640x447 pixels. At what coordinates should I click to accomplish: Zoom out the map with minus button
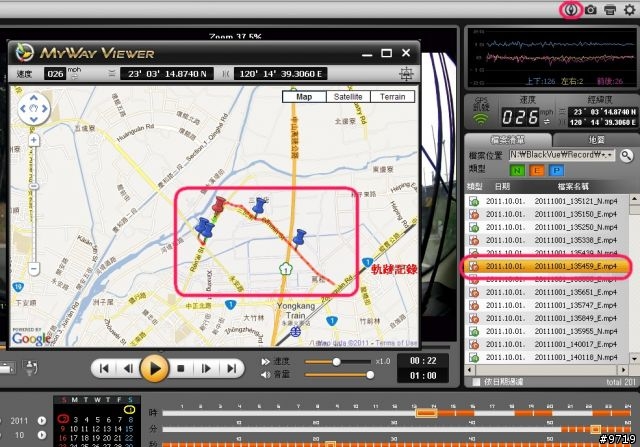(34, 269)
